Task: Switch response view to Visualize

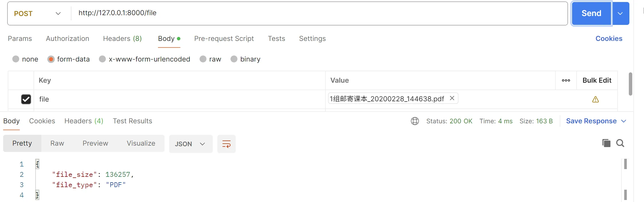Action: click(x=141, y=143)
